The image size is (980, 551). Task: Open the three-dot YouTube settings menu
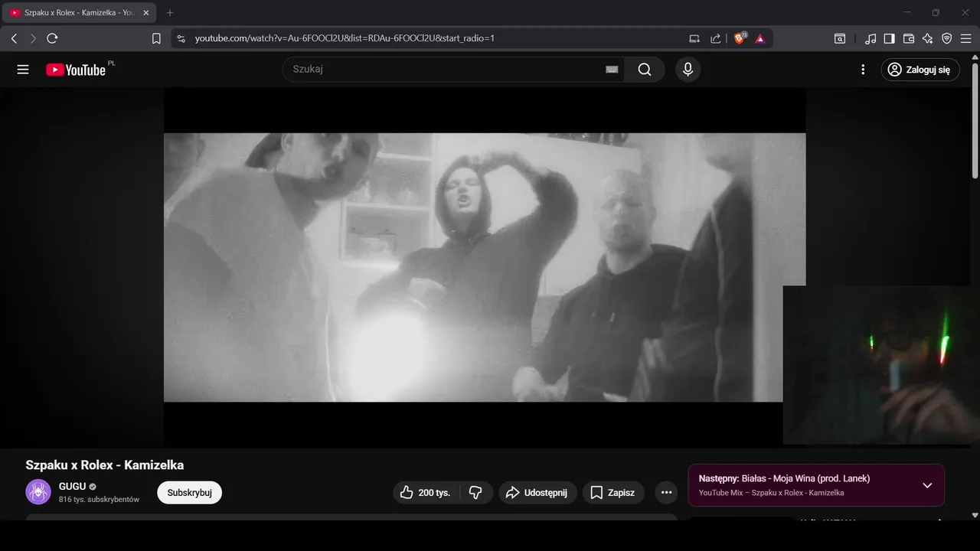click(x=863, y=70)
